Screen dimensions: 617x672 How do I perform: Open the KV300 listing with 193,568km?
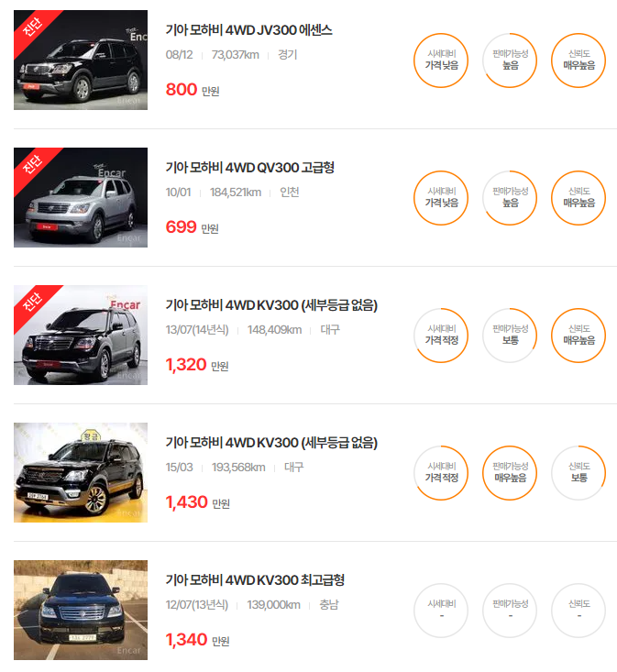[271, 443]
